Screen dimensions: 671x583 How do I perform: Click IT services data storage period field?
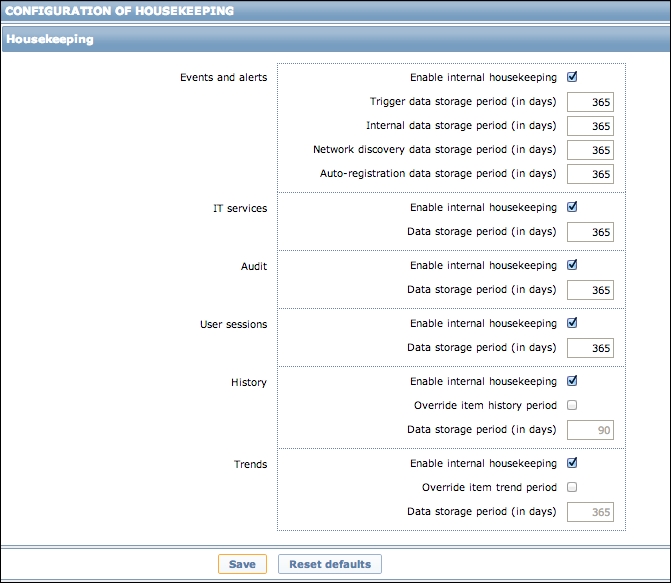click(x=590, y=232)
